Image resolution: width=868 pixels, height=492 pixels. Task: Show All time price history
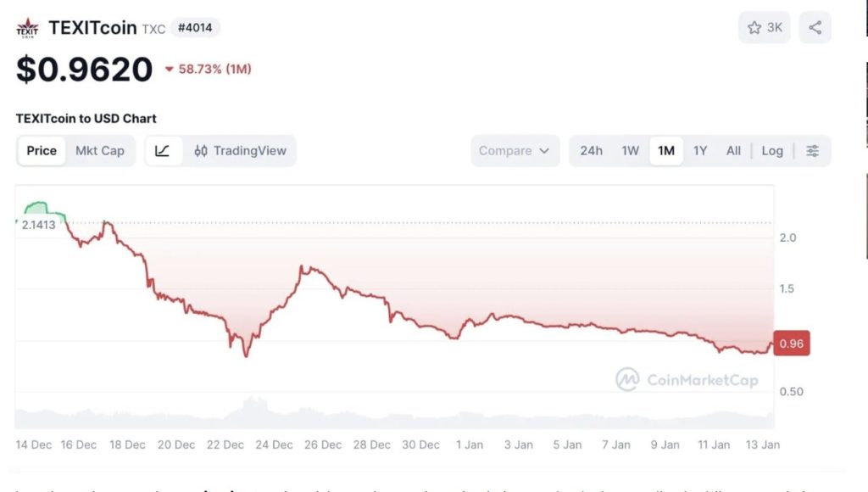coord(733,151)
